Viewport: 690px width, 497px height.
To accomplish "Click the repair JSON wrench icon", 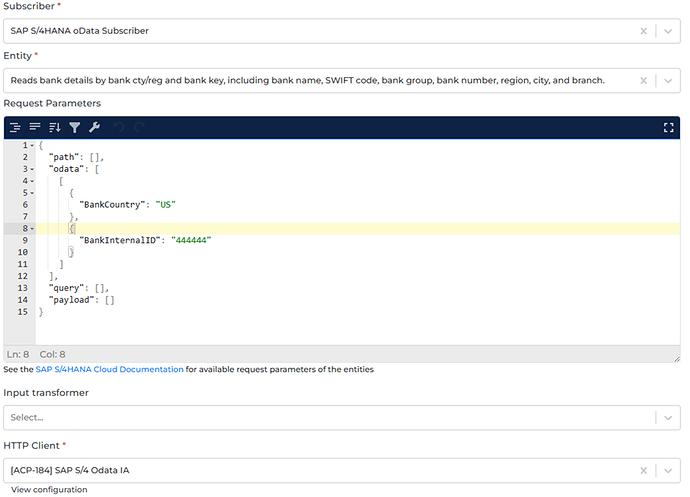I will [x=94, y=128].
